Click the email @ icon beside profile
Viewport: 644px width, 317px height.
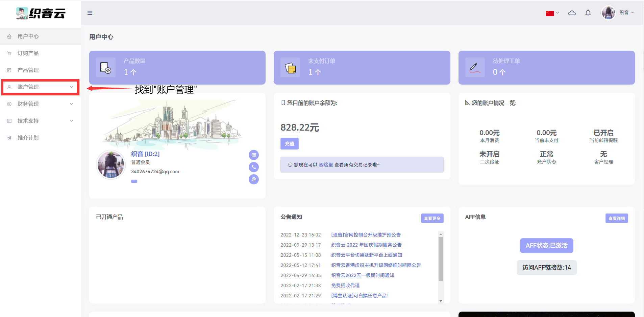click(x=254, y=179)
